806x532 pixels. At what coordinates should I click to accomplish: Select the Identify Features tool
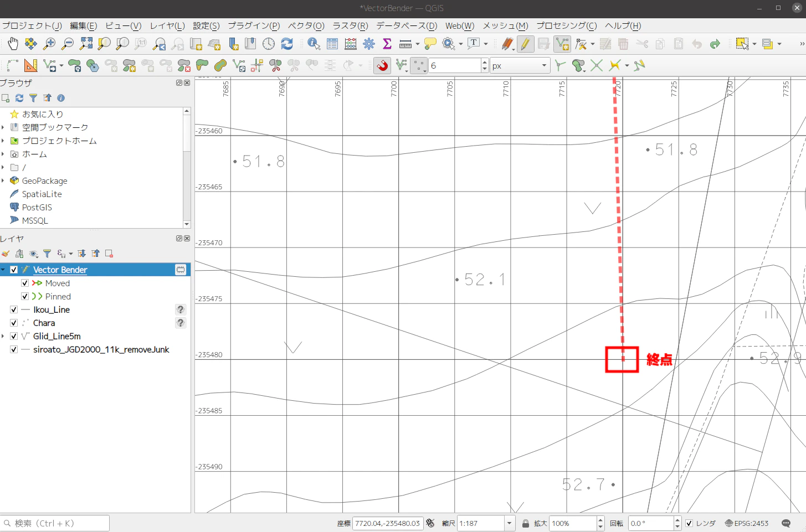pyautogui.click(x=314, y=44)
